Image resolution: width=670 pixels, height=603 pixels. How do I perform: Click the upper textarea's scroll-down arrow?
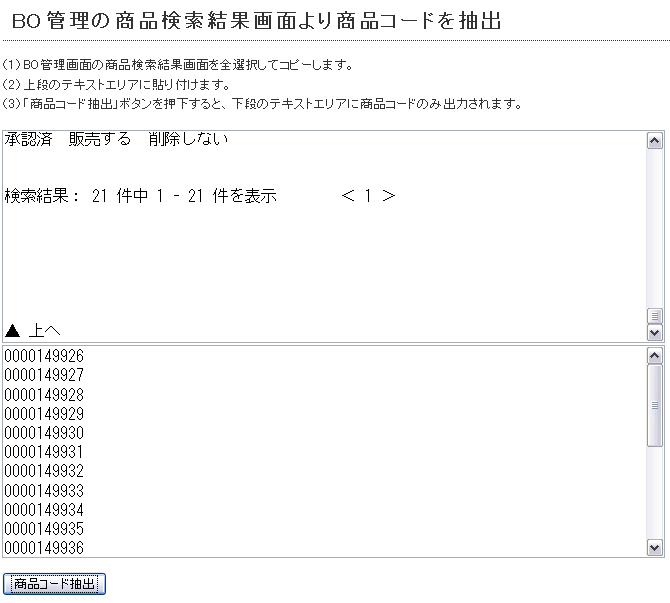tap(655, 332)
